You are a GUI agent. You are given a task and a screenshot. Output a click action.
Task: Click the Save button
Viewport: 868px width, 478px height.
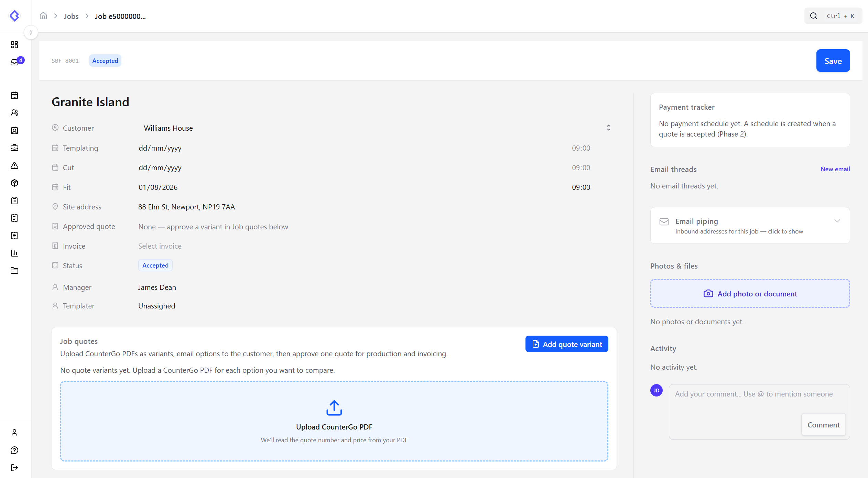point(833,61)
